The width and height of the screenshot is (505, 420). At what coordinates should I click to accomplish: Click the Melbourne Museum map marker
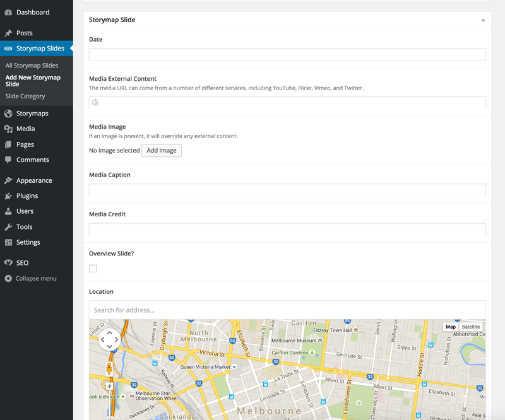(x=320, y=341)
